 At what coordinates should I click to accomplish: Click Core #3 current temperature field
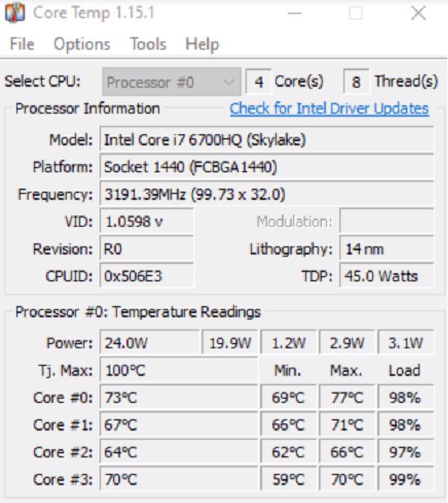point(178,480)
